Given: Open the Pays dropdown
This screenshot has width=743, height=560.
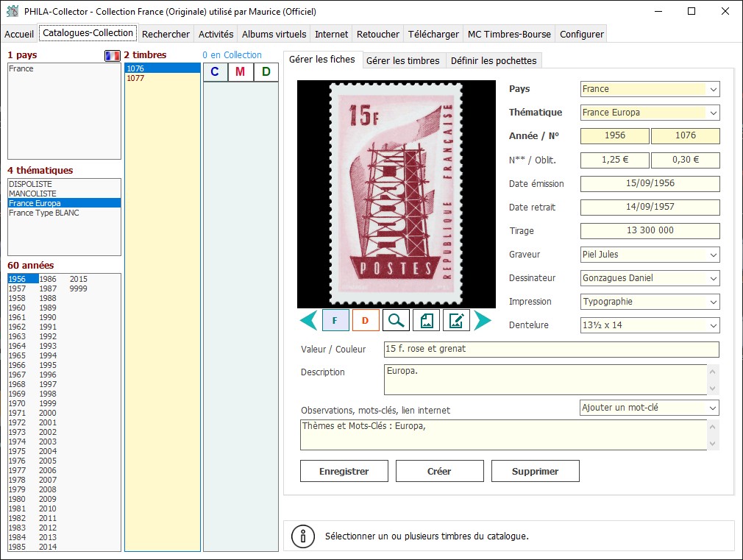Looking at the screenshot, I should (x=713, y=89).
